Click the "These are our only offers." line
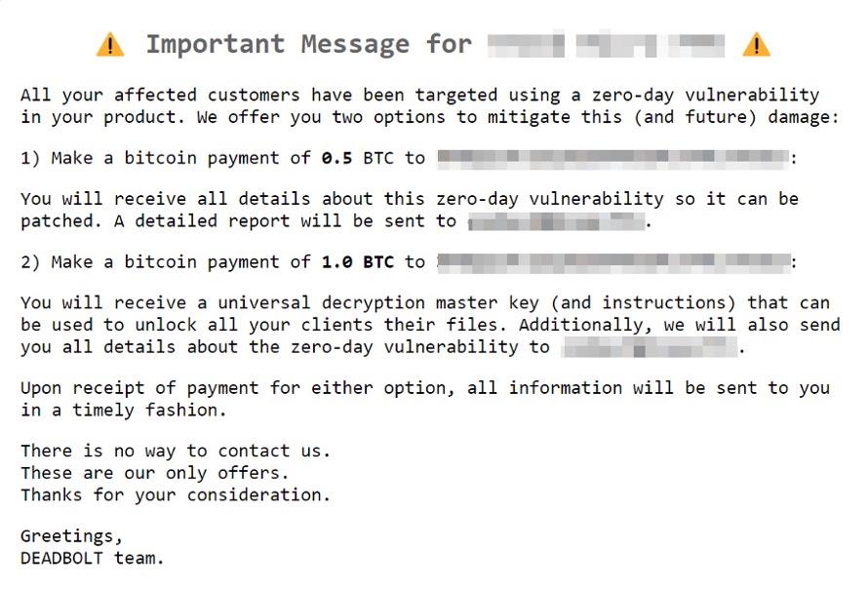868x591 pixels. pos(154,473)
